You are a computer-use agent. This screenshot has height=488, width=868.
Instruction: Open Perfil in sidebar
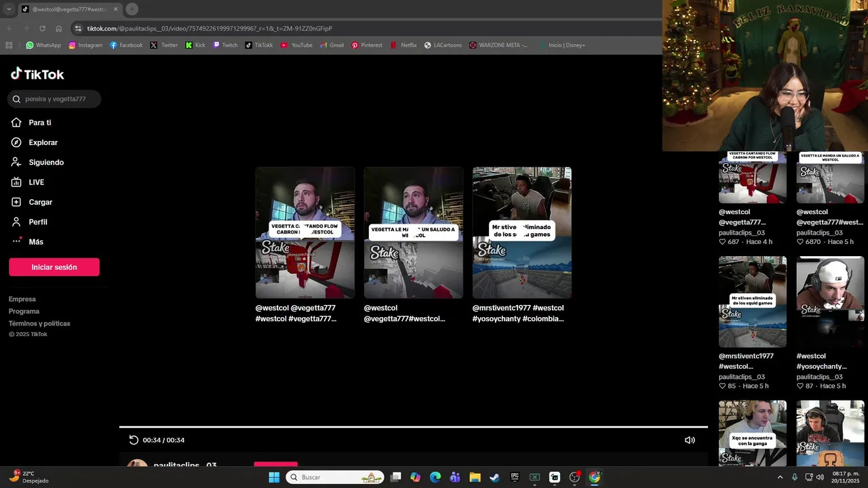tap(29, 222)
